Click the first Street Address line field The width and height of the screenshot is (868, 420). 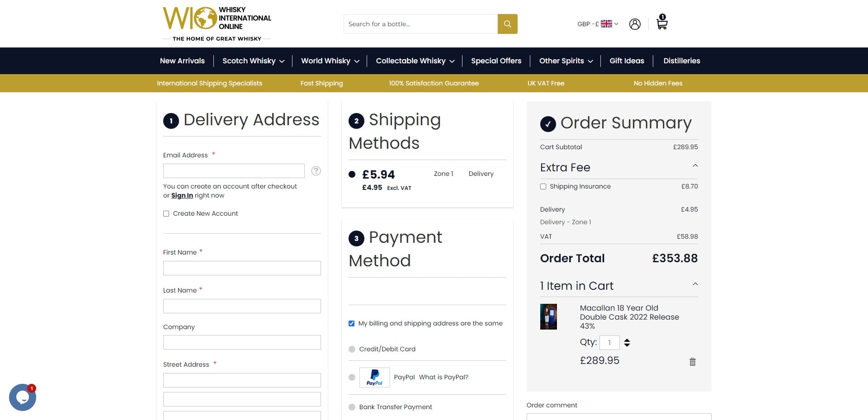(242, 380)
